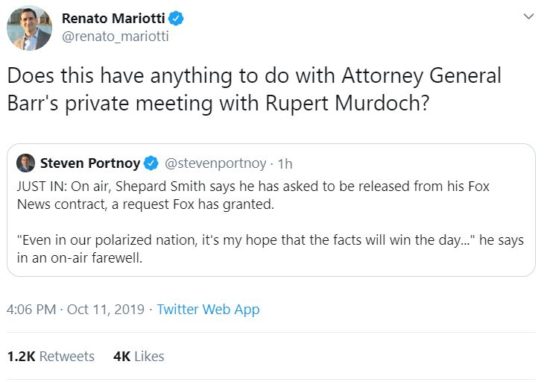The height and width of the screenshot is (382, 550).
Task: Click the Twitter Web App source link
Action: click(208, 309)
